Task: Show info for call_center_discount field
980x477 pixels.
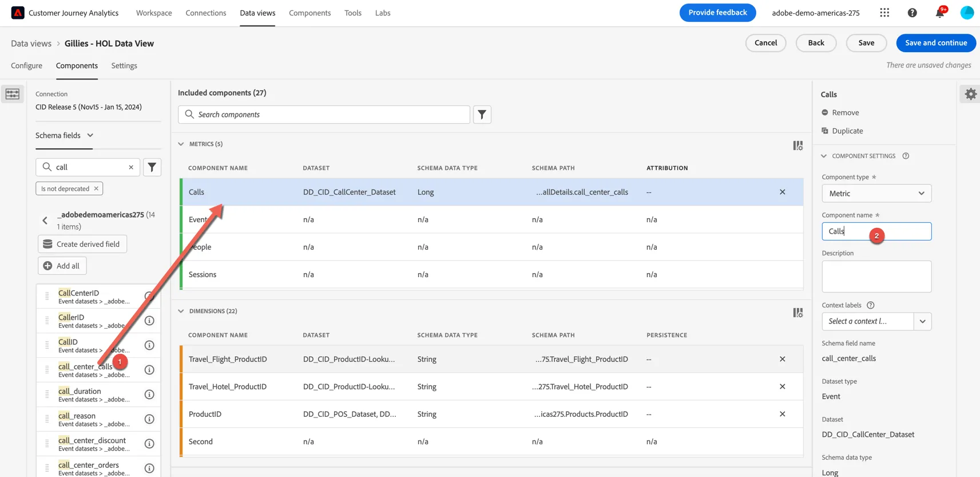Action: (x=149, y=444)
